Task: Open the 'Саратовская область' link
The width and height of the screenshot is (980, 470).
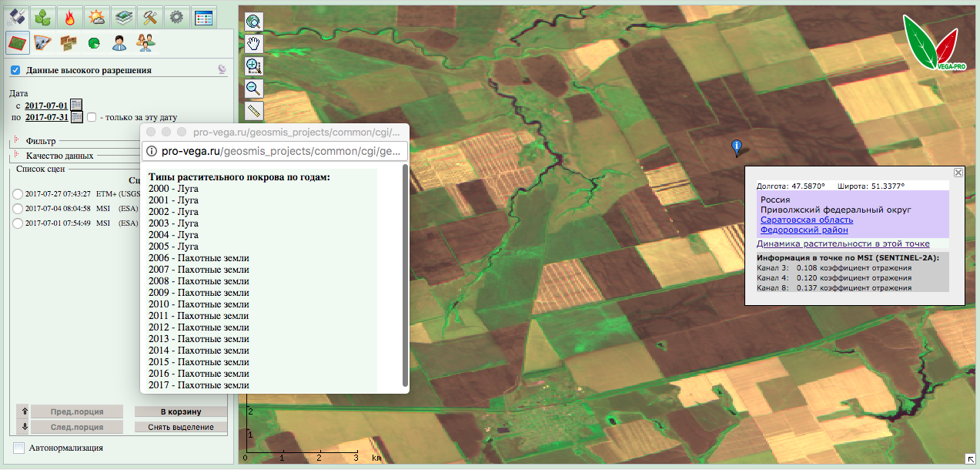Action: click(807, 220)
